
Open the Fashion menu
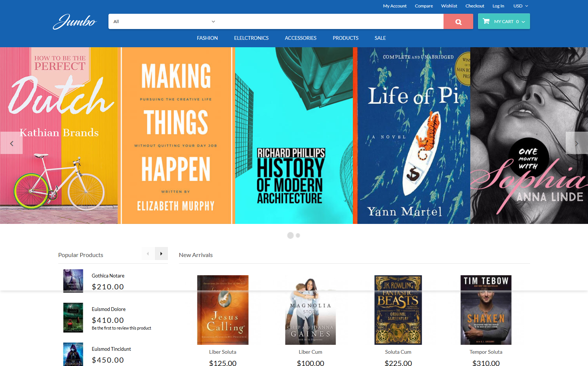pos(207,38)
